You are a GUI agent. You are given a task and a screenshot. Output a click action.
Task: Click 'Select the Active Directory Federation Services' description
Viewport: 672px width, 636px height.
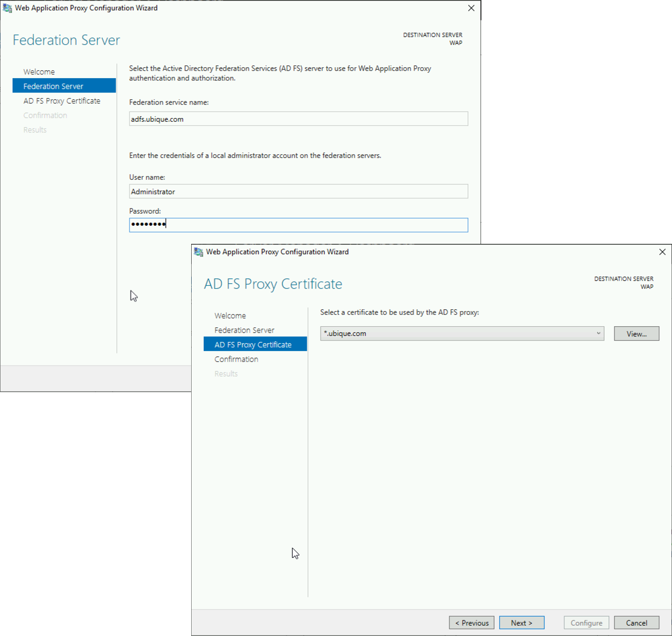coord(280,73)
